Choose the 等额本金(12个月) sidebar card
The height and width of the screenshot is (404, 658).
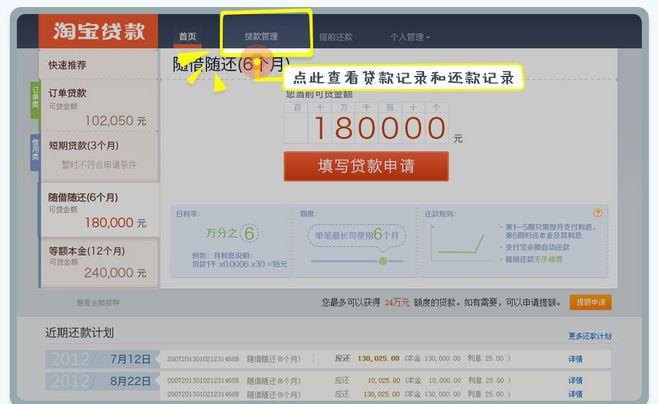99,263
